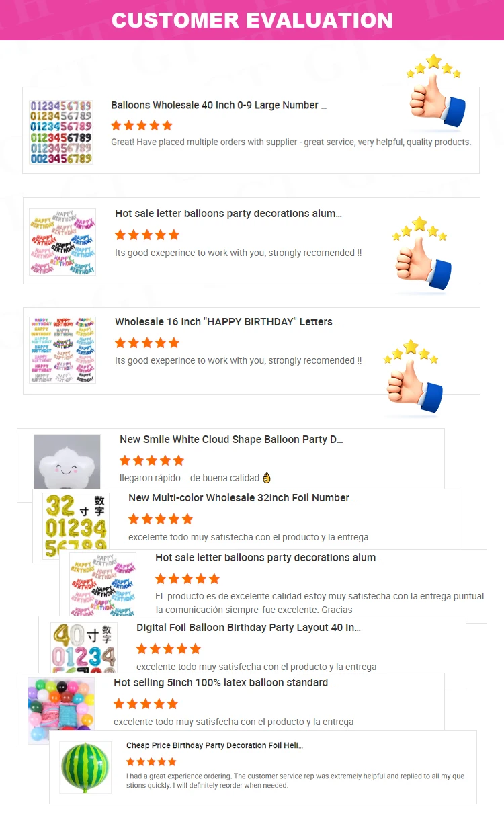Select the gold 32-inch number balloons thumbnail
The image size is (504, 830).
click(75, 526)
